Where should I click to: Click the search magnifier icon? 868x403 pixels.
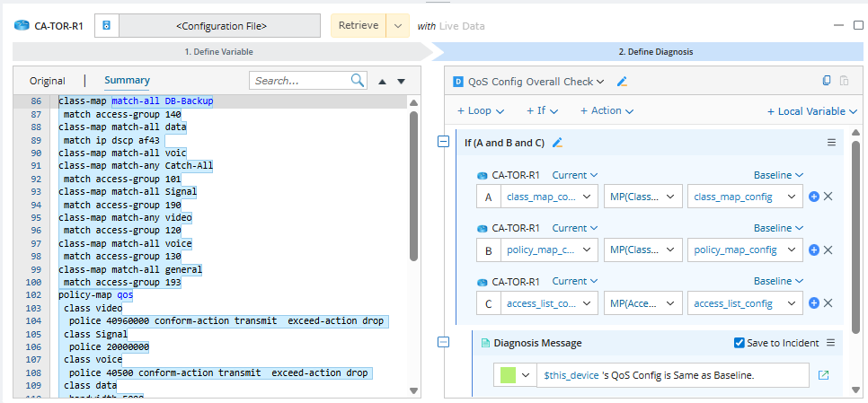coord(358,80)
